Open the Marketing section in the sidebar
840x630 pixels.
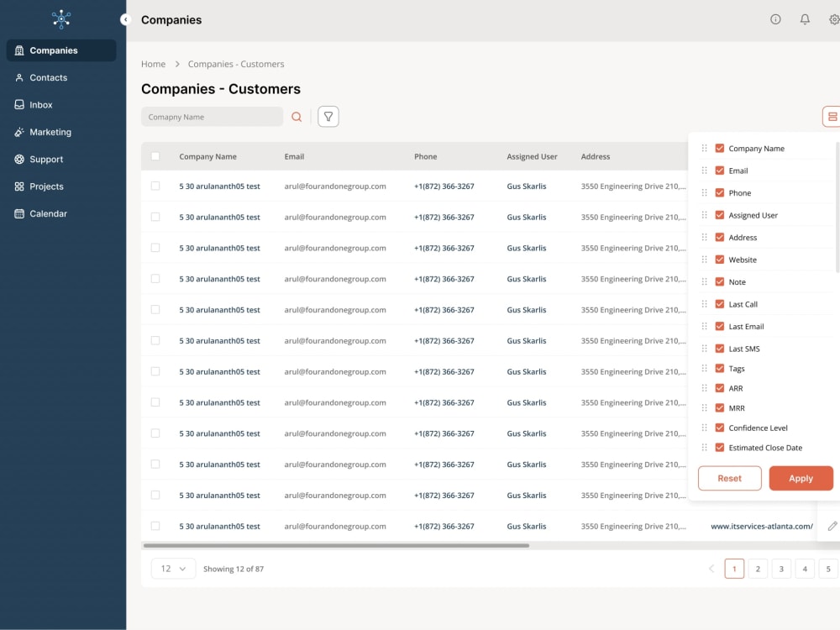click(x=50, y=132)
